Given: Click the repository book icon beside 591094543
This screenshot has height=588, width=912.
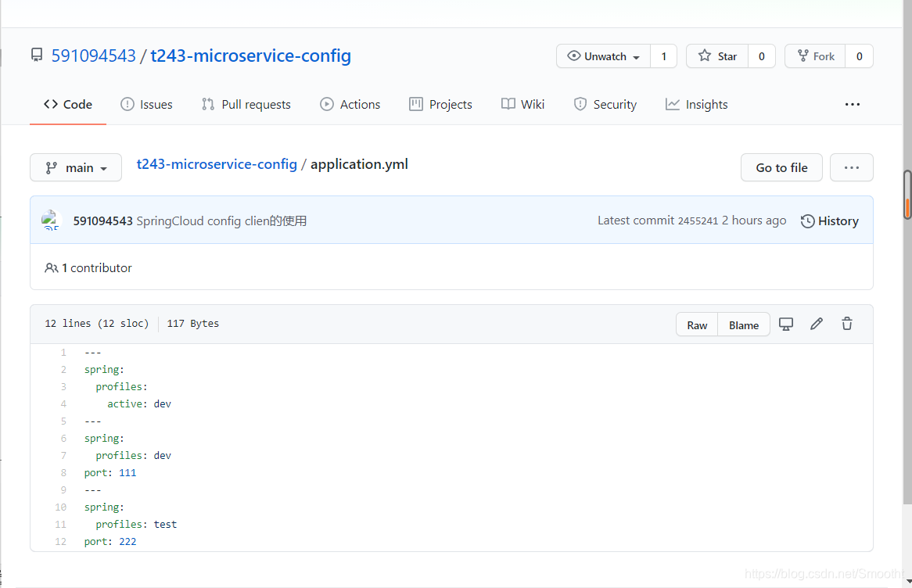Looking at the screenshot, I should click(x=37, y=56).
